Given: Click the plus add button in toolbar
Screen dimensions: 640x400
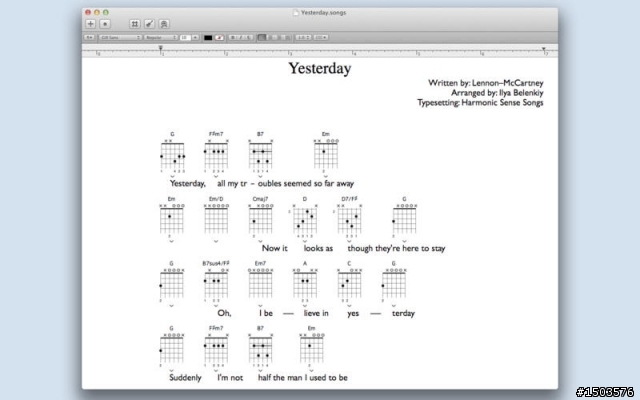Looking at the screenshot, I should coord(91,24).
